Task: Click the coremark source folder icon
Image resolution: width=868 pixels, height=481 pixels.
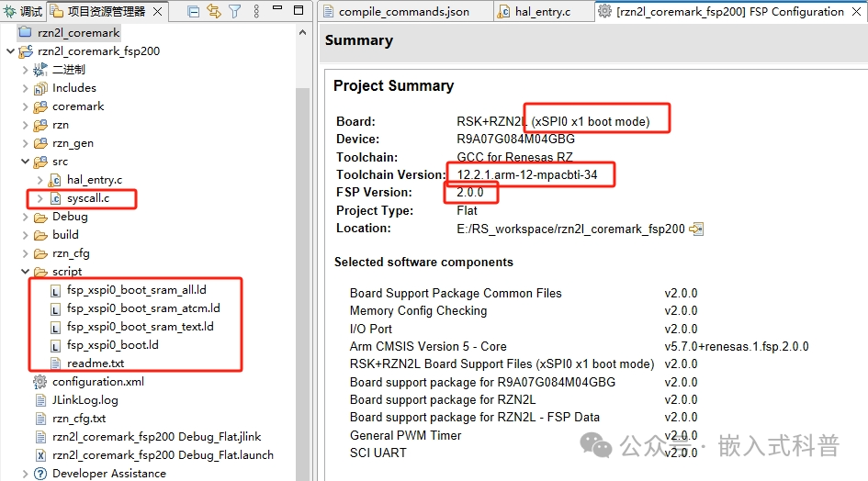Action: pos(39,106)
